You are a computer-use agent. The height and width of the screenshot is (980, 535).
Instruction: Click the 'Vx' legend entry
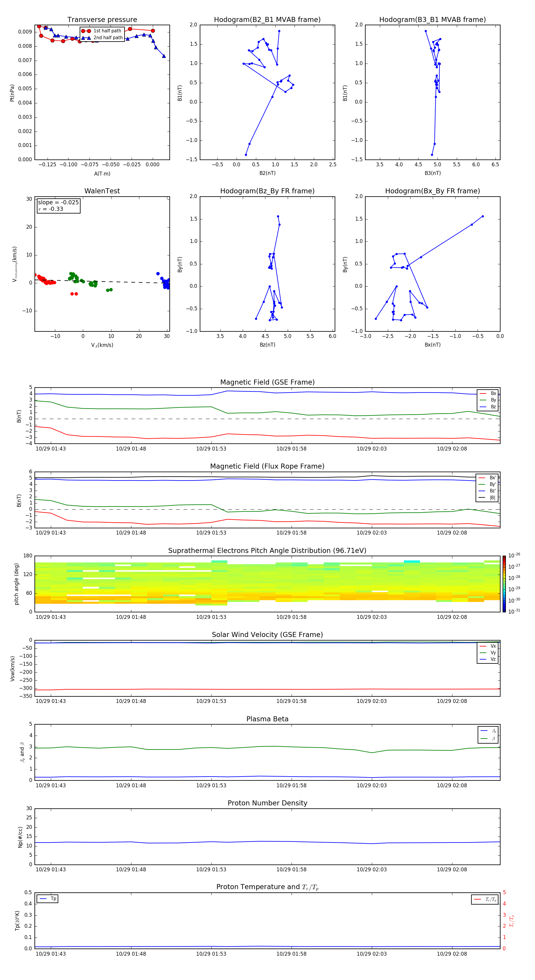[488, 646]
